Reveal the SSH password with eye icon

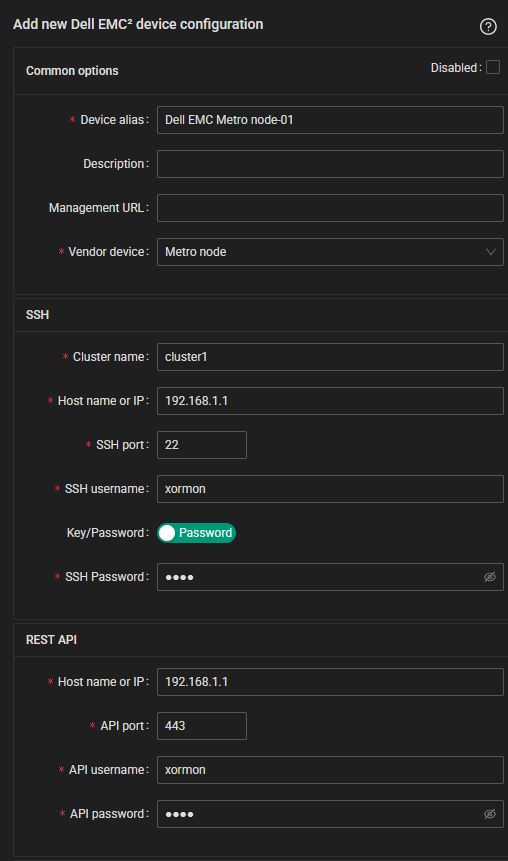point(489,577)
